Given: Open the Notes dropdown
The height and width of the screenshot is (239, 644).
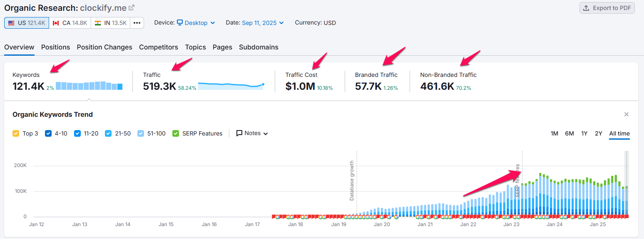Looking at the screenshot, I should 252,133.
